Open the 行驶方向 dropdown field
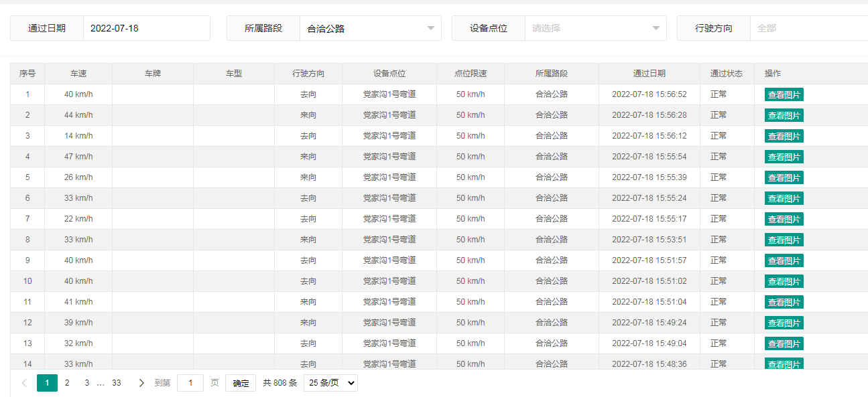The image size is (868, 397). [x=808, y=28]
